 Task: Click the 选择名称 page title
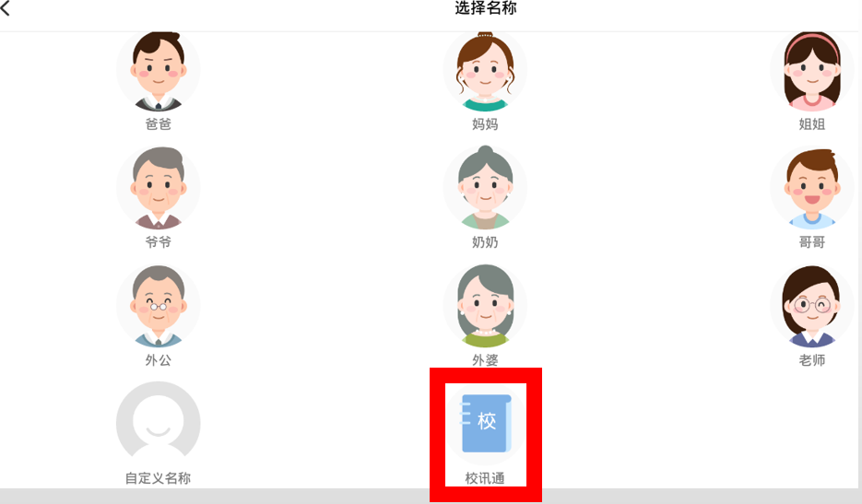[x=486, y=7]
